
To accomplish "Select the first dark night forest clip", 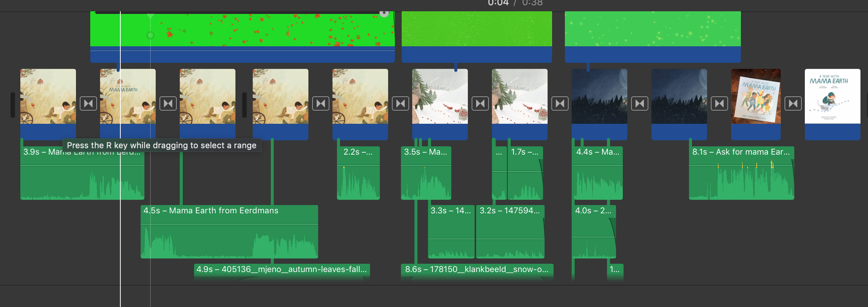I will (599, 104).
